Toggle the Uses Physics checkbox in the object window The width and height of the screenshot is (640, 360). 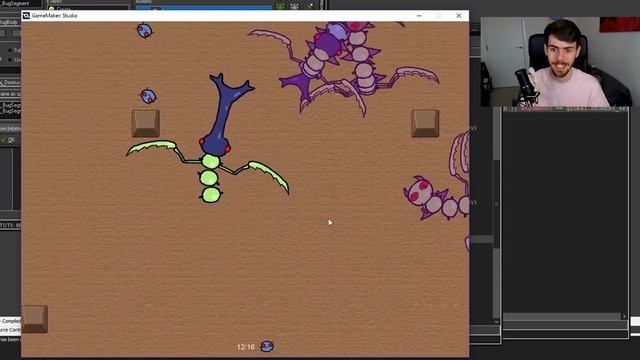pyautogui.click(x=10, y=60)
